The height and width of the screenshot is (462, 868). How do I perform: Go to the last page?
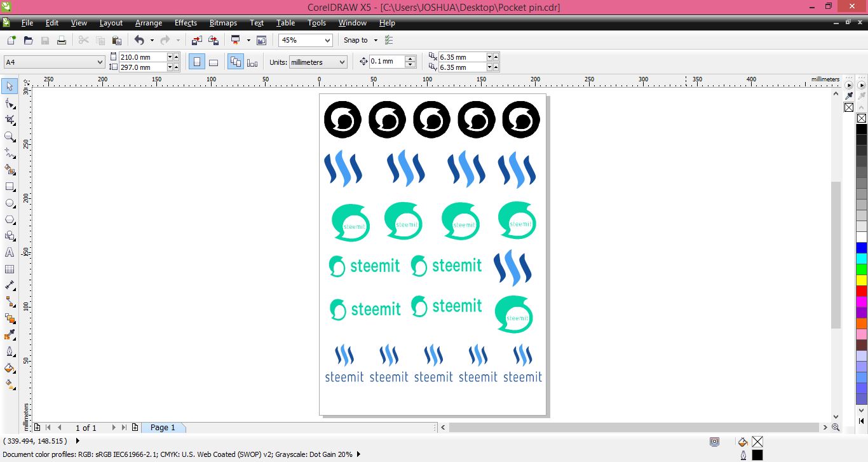tap(125, 428)
